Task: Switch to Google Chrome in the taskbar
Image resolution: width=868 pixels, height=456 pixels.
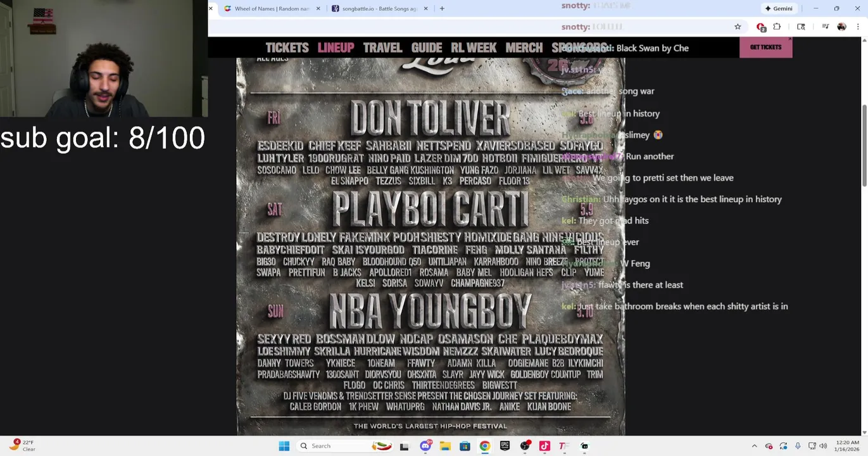Action: click(x=484, y=446)
